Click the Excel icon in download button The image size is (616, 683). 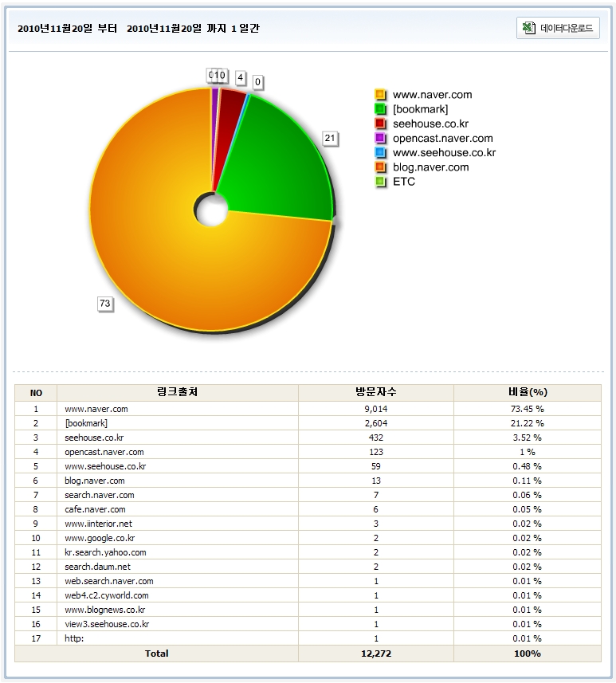528,28
